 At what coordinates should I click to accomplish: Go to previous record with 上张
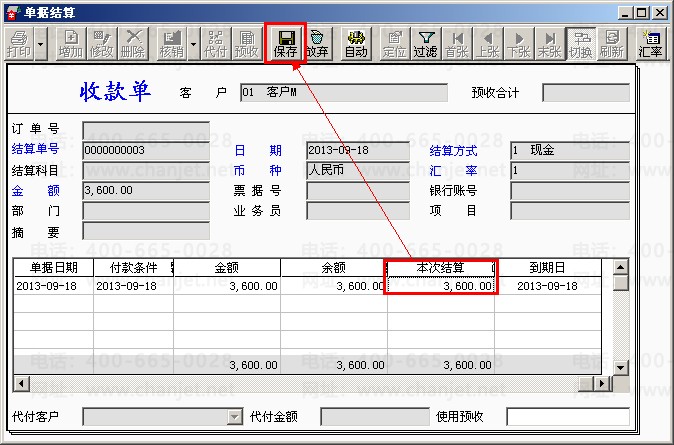(487, 44)
